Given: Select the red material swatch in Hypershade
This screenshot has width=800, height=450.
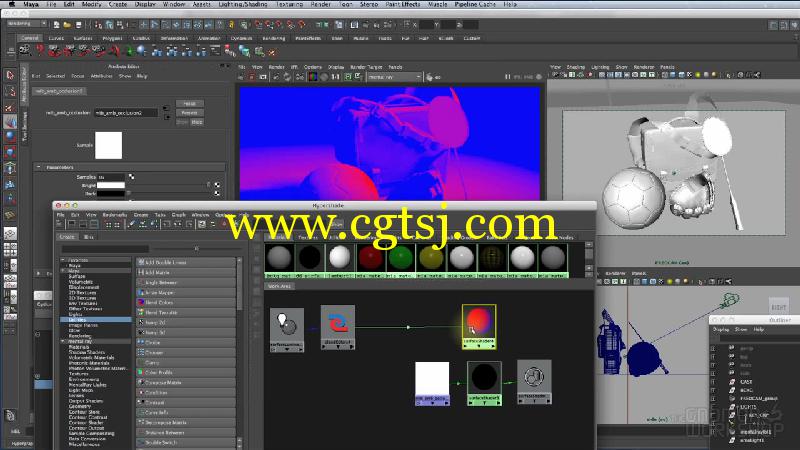Looking at the screenshot, I should pyautogui.click(x=371, y=258).
